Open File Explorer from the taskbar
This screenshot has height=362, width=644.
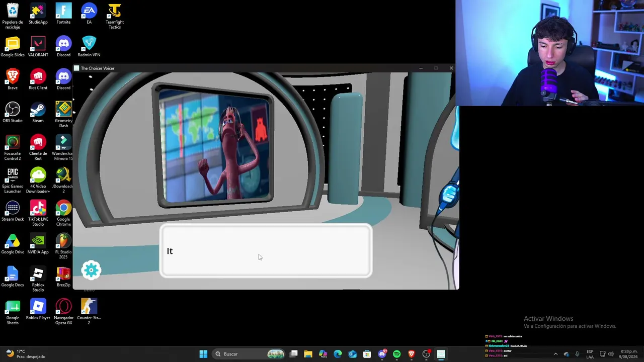pos(308,354)
